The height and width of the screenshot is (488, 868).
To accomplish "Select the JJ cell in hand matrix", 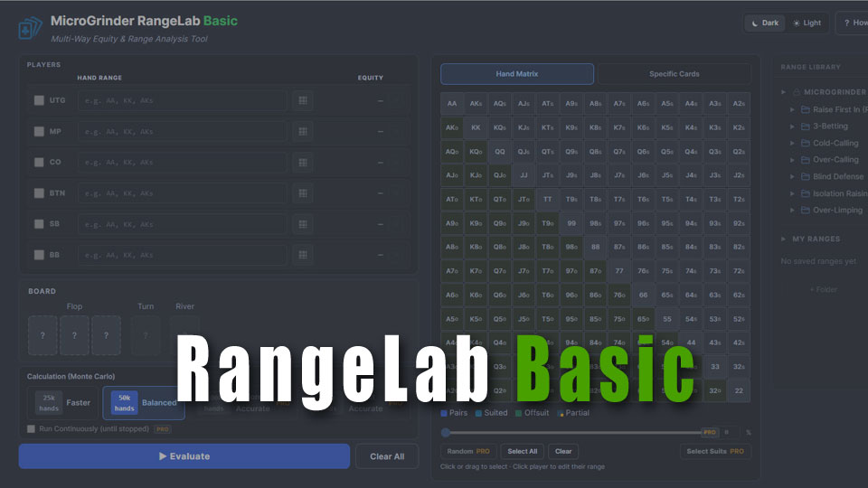I will coord(524,175).
